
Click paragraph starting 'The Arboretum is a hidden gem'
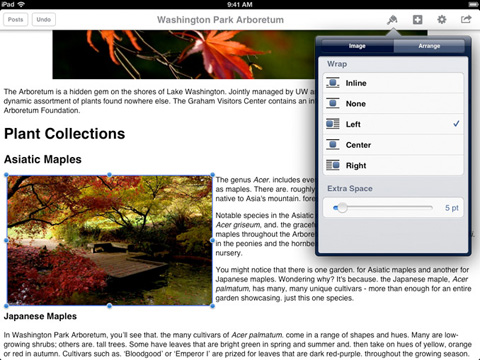click(x=159, y=101)
